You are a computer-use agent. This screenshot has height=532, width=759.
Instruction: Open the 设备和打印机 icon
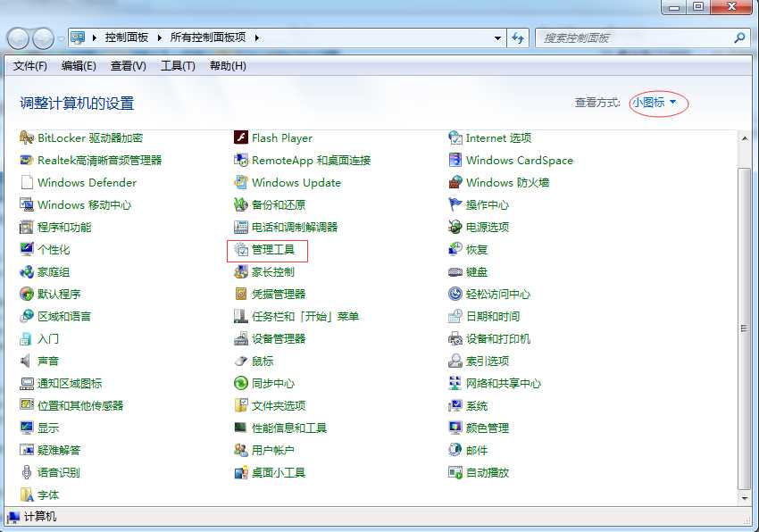click(455, 338)
